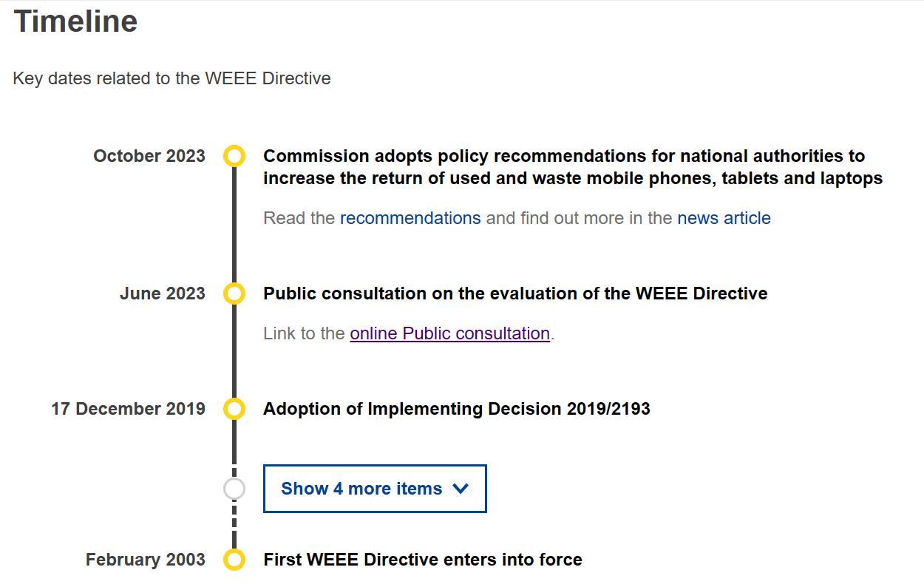The image size is (924, 587).
Task: Follow the online Public consultation link
Action: tap(449, 333)
